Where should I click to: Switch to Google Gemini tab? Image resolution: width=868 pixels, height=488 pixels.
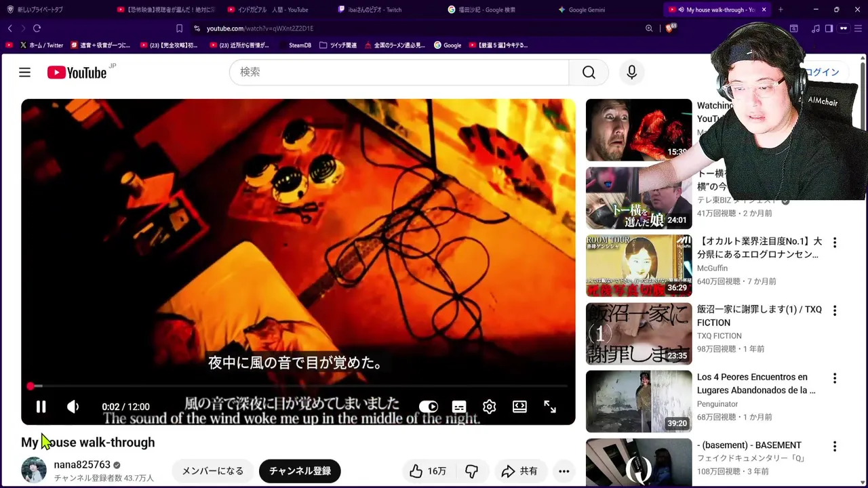coord(605,9)
